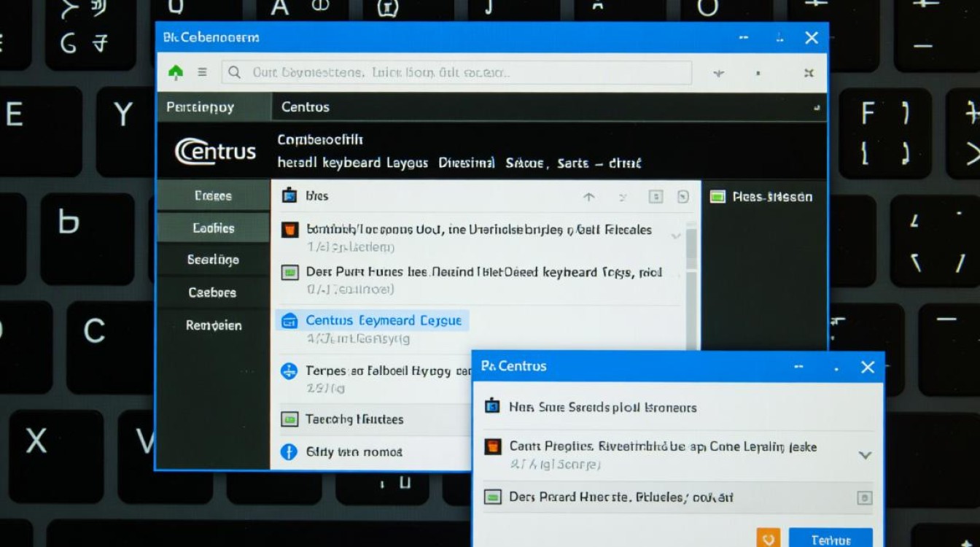Select Seerliüge in the left sidebar
Viewport: 980px width, 547px height.
(x=213, y=260)
